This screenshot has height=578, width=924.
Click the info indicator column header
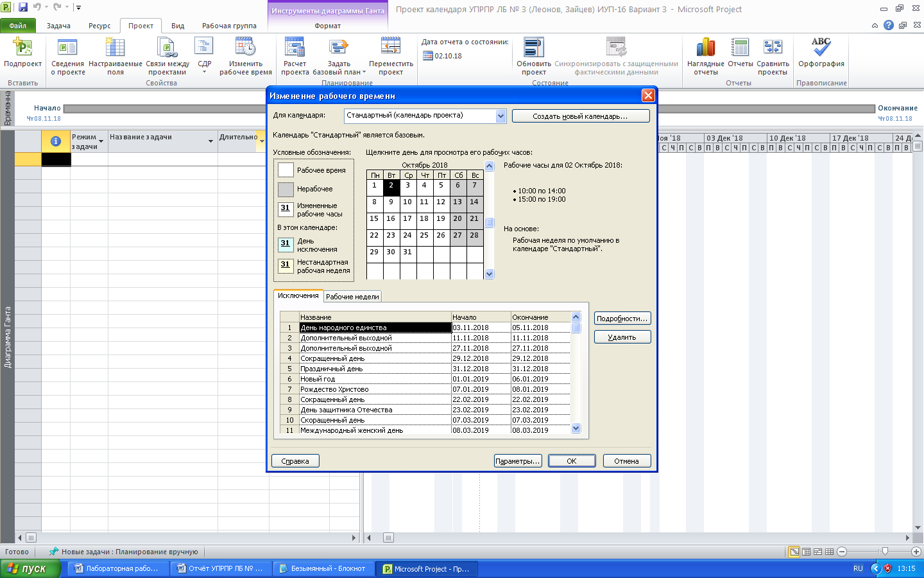(x=56, y=141)
